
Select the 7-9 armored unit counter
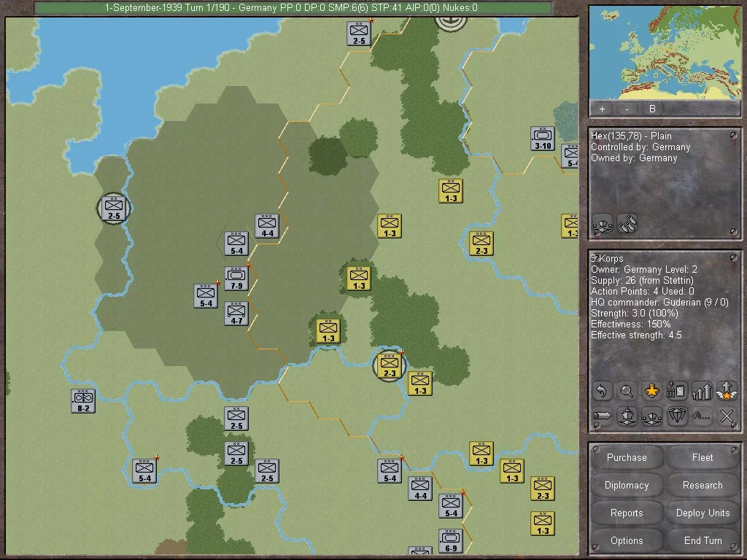236,279
